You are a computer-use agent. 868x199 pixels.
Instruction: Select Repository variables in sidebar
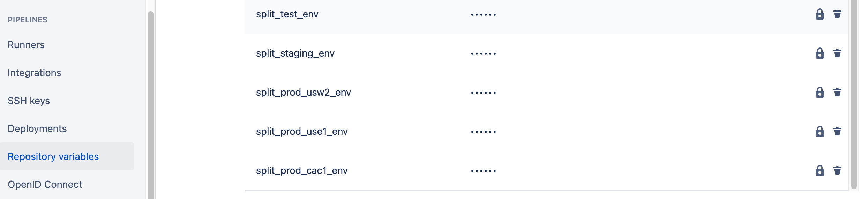click(53, 157)
